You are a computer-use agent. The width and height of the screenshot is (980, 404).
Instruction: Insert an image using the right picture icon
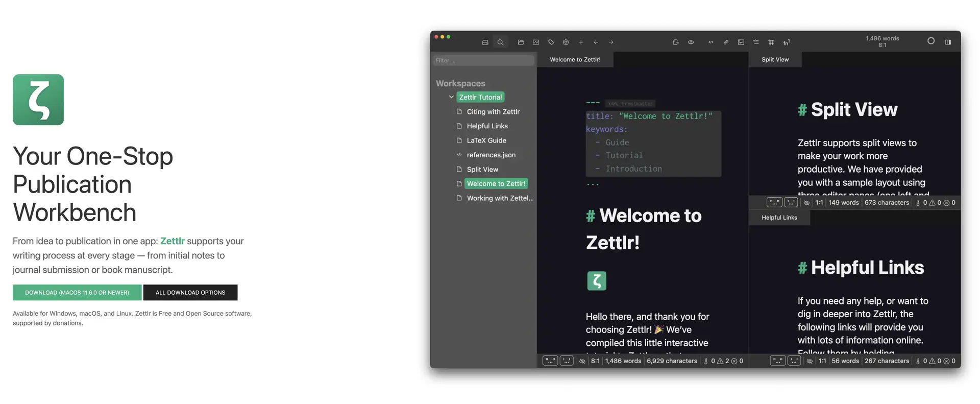[x=741, y=42]
